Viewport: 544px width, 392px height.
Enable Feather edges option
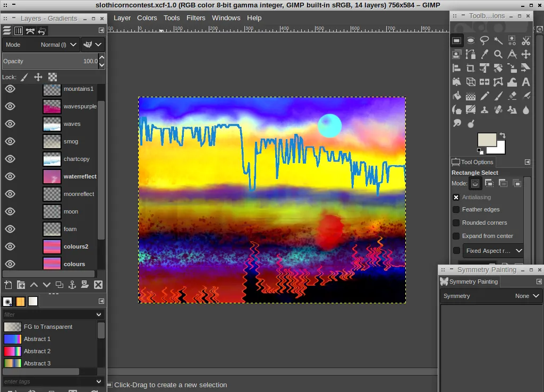[x=456, y=209]
